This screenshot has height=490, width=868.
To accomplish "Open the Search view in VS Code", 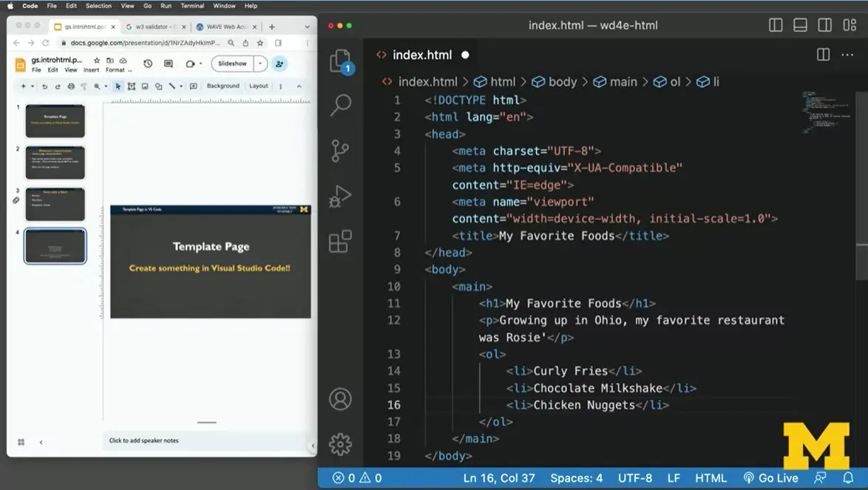I will click(x=340, y=105).
